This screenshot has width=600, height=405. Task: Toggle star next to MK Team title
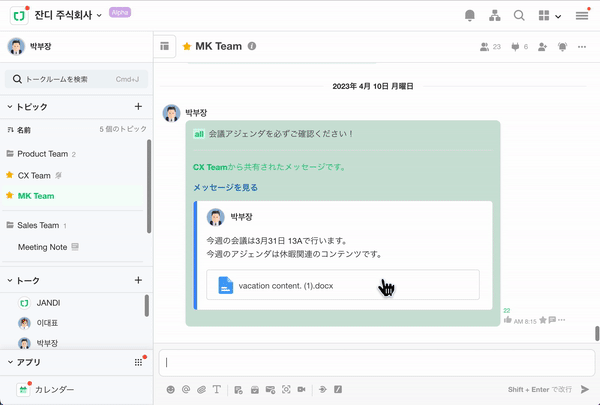pyautogui.click(x=187, y=46)
